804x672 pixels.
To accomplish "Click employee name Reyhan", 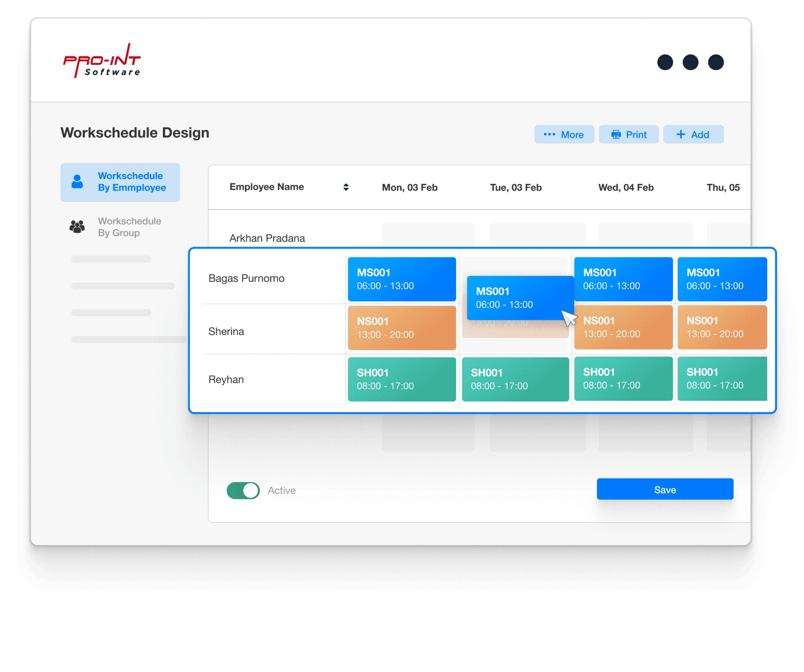I will (226, 380).
